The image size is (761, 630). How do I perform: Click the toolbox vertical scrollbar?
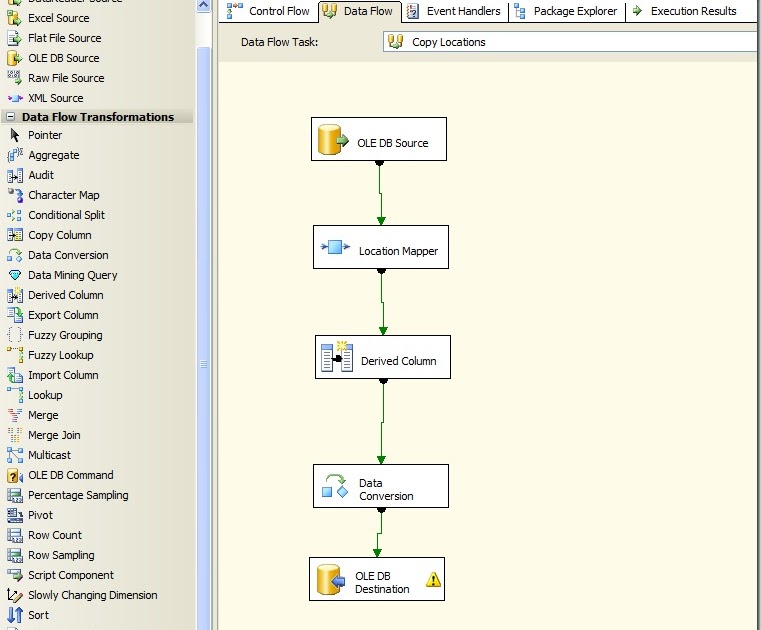coord(203,365)
